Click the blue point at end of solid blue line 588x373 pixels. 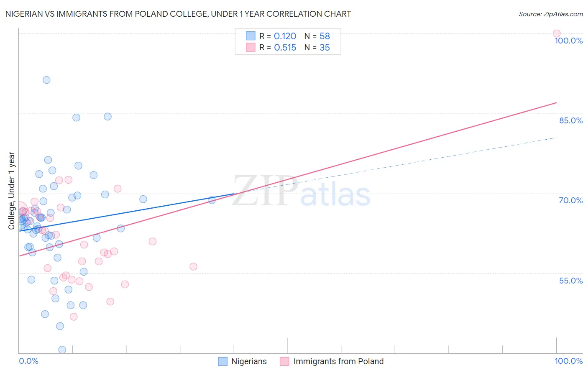pos(212,200)
